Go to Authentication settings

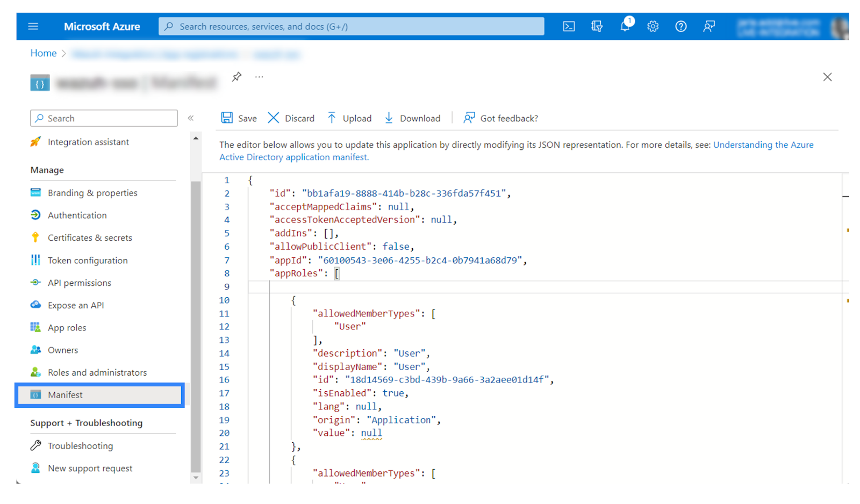pyautogui.click(x=77, y=215)
